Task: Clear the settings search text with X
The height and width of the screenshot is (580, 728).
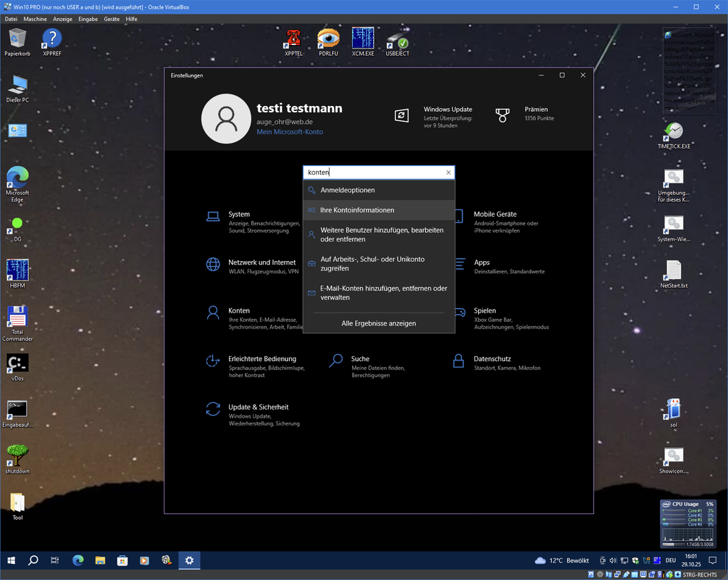Action: pos(448,173)
